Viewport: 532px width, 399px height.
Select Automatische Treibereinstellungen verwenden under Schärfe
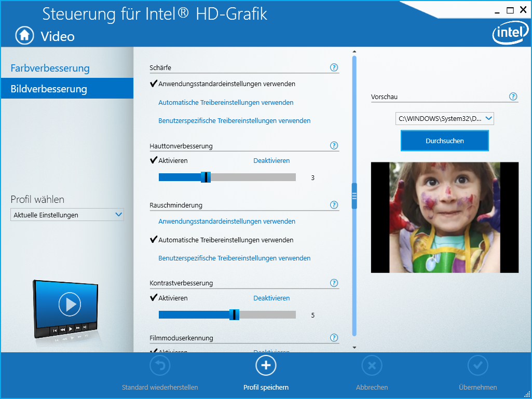coord(226,102)
